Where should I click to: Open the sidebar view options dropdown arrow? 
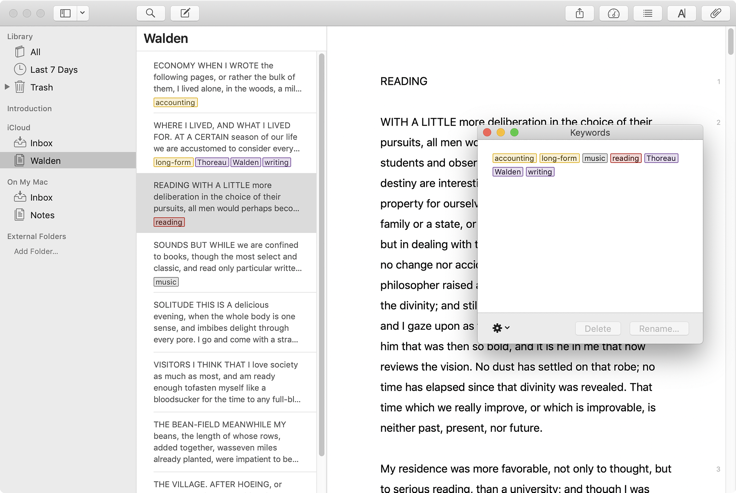click(83, 13)
